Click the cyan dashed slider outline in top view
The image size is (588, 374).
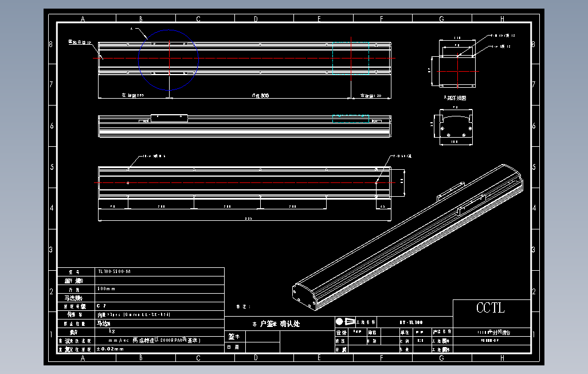point(351,58)
